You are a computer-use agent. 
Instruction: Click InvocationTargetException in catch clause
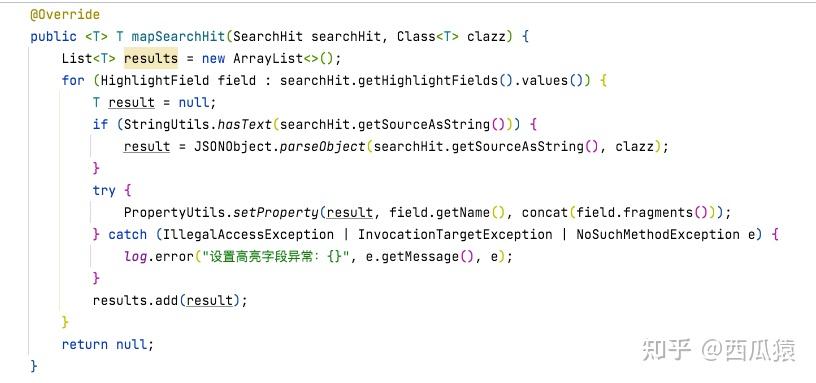[455, 235]
